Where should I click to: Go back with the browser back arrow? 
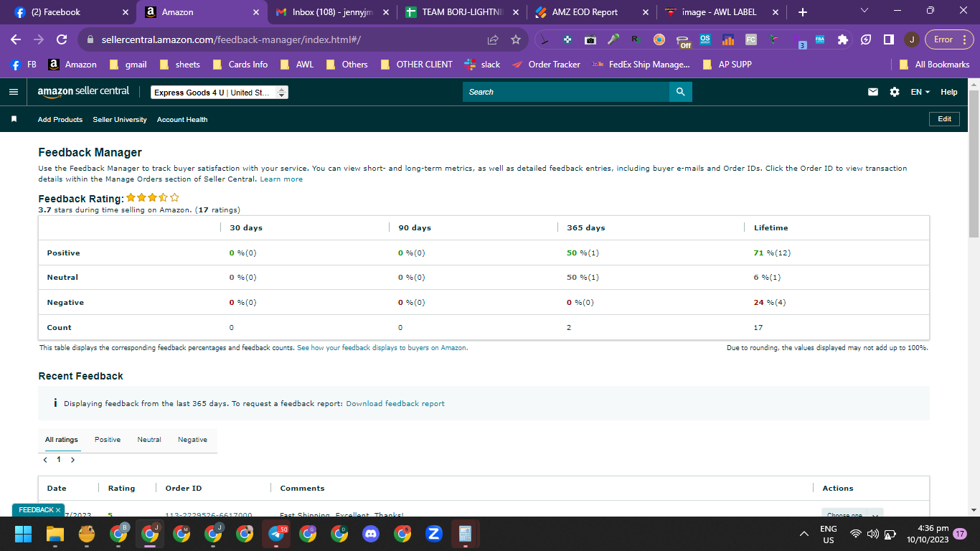click(x=17, y=39)
